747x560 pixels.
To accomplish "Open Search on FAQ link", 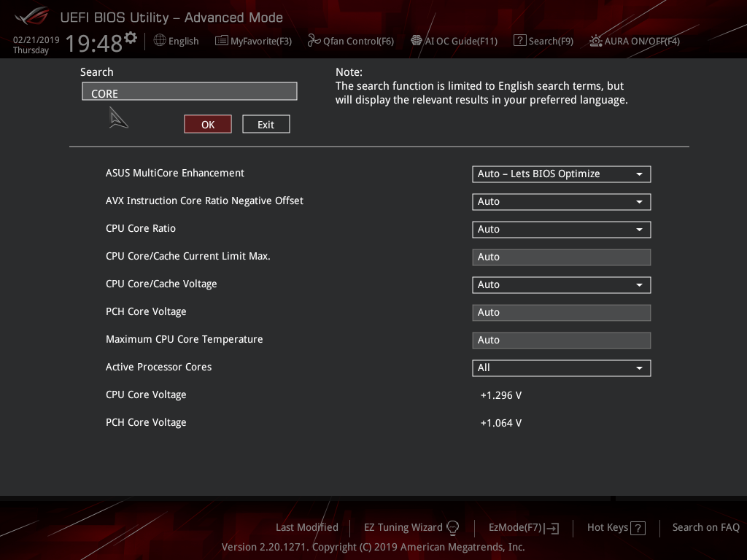I will click(x=705, y=527).
